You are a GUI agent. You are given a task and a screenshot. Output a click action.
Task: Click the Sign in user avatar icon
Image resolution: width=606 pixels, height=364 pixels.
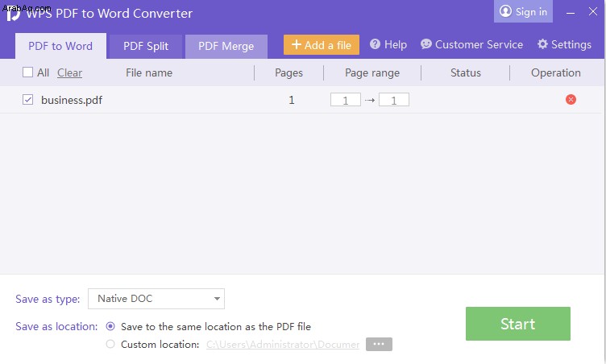pyautogui.click(x=505, y=11)
